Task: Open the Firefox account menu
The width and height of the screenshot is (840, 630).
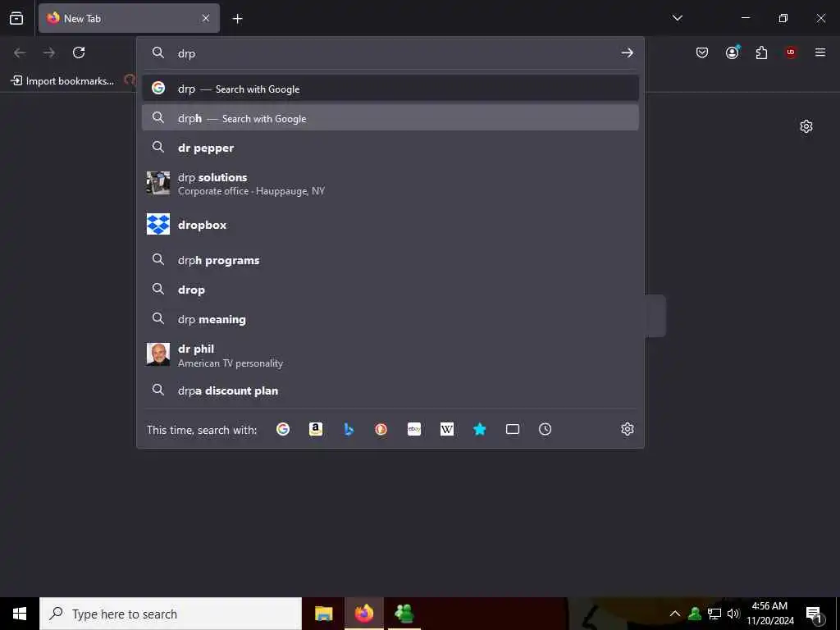Action: click(x=733, y=52)
